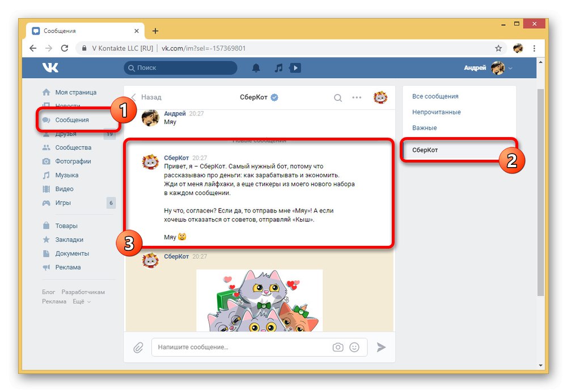Image resolution: width=567 pixels, height=392 pixels.
Task: Open the Разработчикам footer link
Action: pos(83,292)
